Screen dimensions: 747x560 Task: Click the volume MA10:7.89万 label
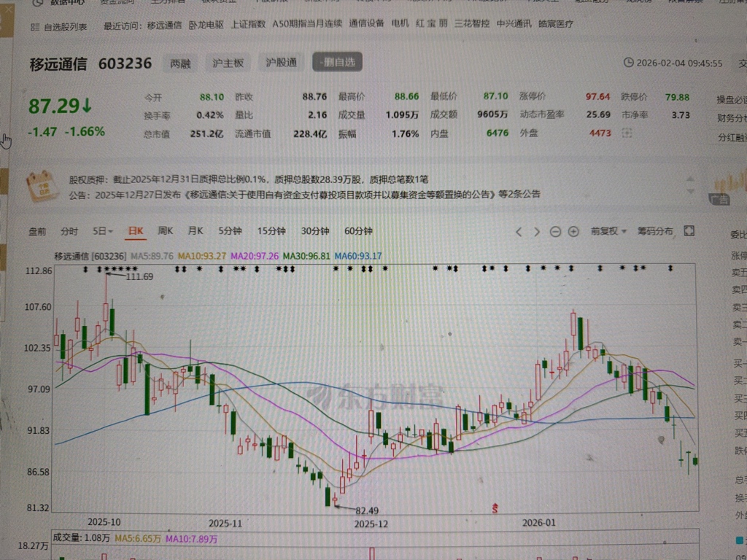pyautogui.click(x=192, y=539)
